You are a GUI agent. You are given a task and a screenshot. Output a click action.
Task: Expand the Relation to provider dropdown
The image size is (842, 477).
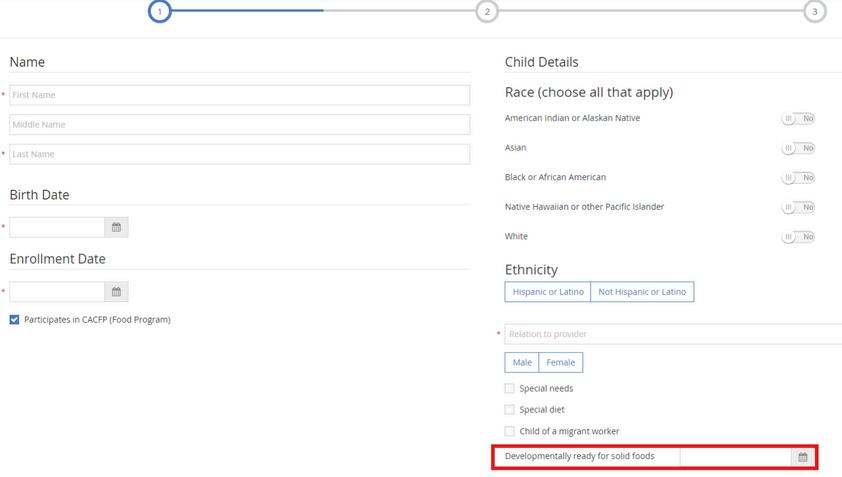click(x=672, y=334)
